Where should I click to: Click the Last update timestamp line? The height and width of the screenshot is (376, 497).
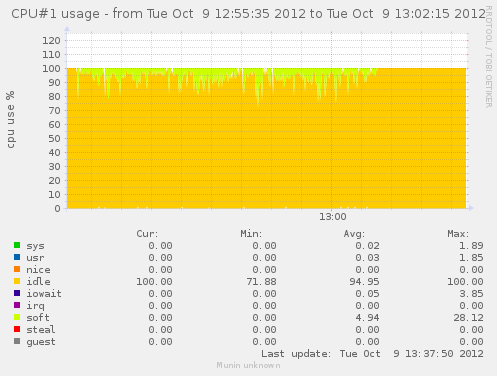tap(372, 353)
